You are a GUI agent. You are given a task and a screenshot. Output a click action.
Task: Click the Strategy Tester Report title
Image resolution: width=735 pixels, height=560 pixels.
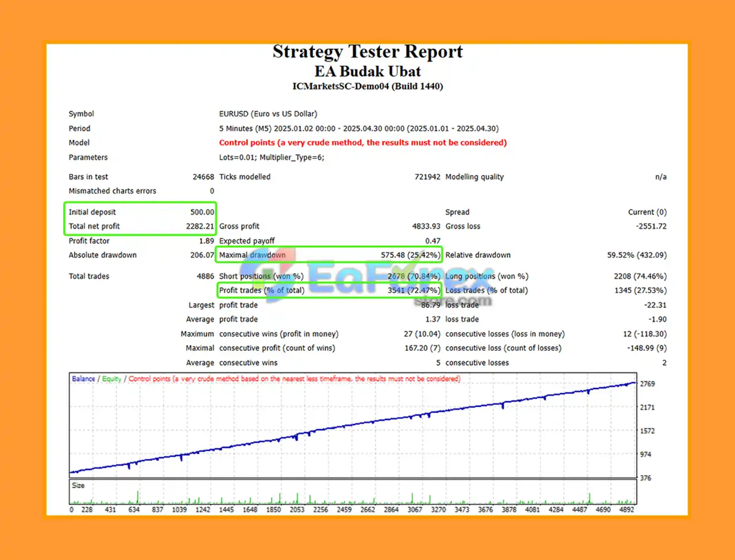point(367,52)
